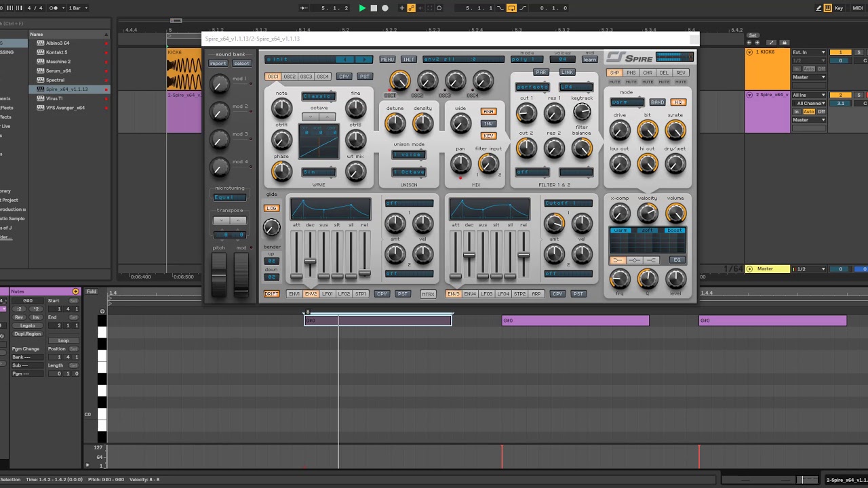Arm the record button in transport
This screenshot has height=488, width=868.
(385, 8)
